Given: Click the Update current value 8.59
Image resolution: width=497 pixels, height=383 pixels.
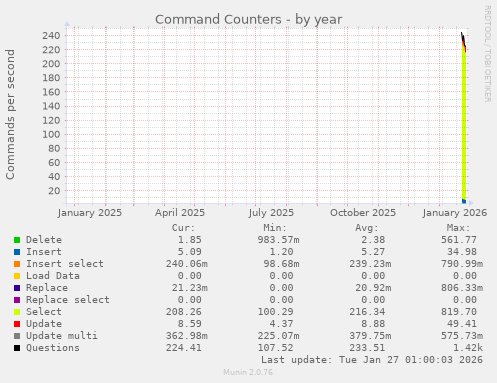Looking at the screenshot, I should pyautogui.click(x=190, y=324).
